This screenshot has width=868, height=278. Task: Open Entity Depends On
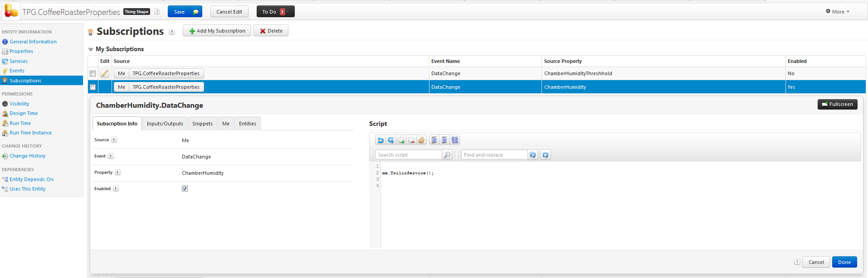31,179
